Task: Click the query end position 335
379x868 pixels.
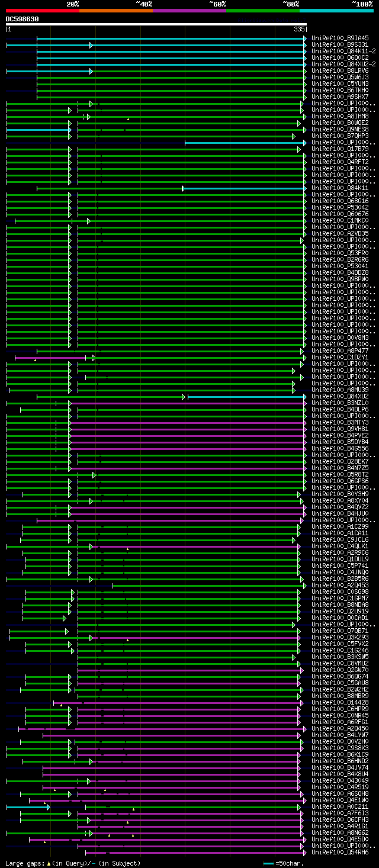Action: point(299,29)
